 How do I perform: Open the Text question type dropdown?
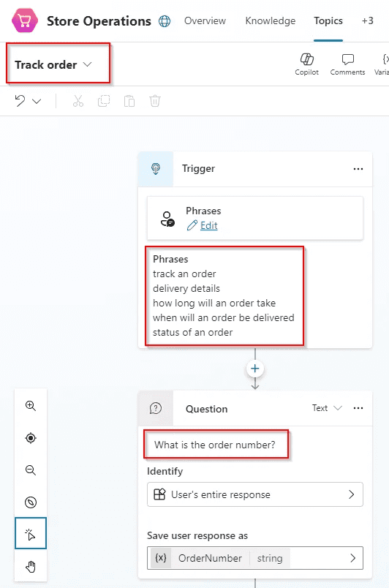327,408
